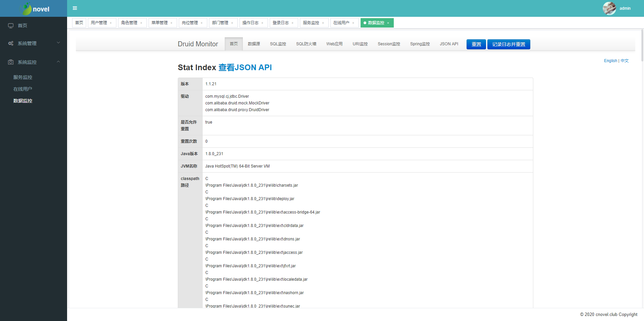Viewport: 644px width, 321px height.
Task: Click the Java version value 1.8.0_231
Action: coord(214,154)
